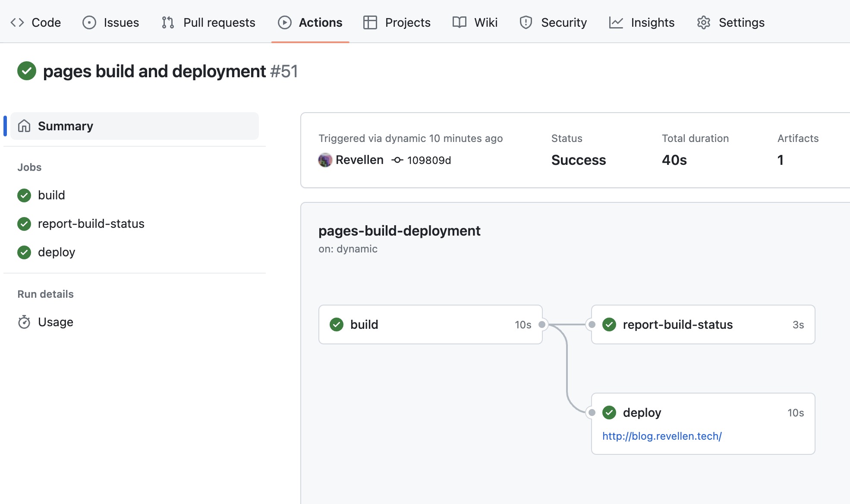The width and height of the screenshot is (850, 504).
Task: Open commit 109809d link
Action: click(429, 160)
